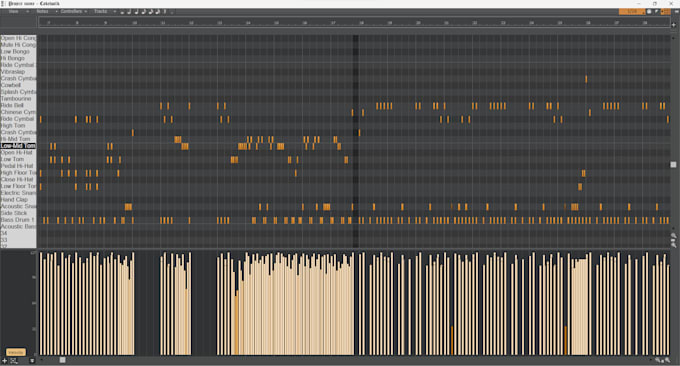Click the zoom icons at bottom right
Image resolution: width=680 pixels, height=366 pixels.
(662, 360)
